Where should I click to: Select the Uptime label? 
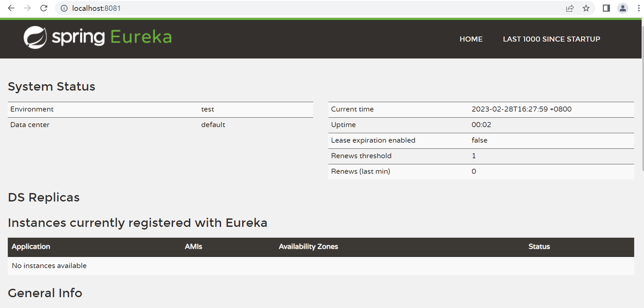tap(343, 125)
